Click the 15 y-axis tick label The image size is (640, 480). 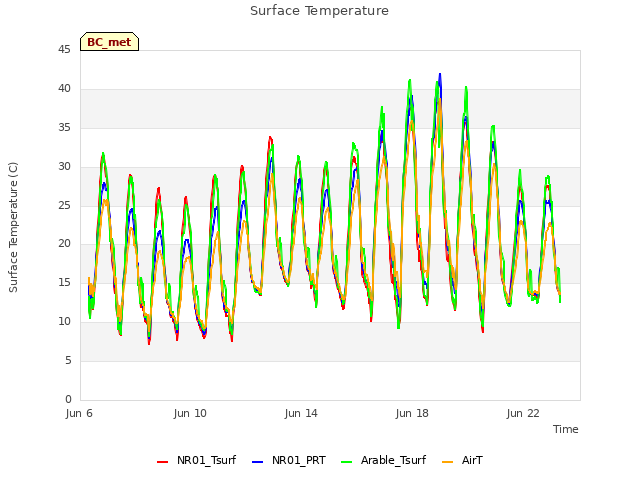coord(64,282)
